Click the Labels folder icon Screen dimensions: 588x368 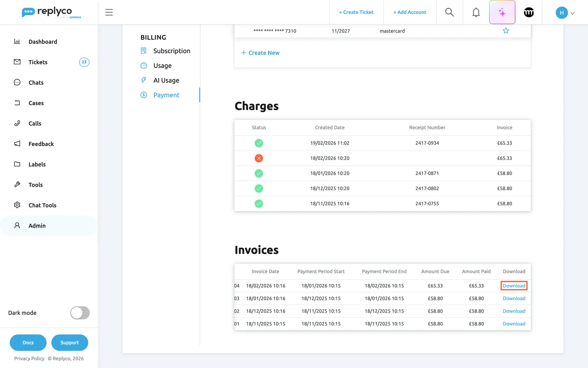coord(17,164)
